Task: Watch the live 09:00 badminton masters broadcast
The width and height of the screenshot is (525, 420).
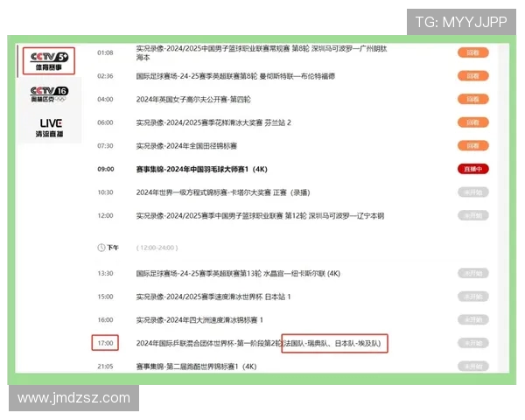Action: coord(473,169)
